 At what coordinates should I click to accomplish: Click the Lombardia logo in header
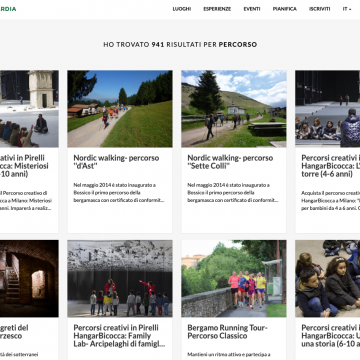(x=8, y=9)
